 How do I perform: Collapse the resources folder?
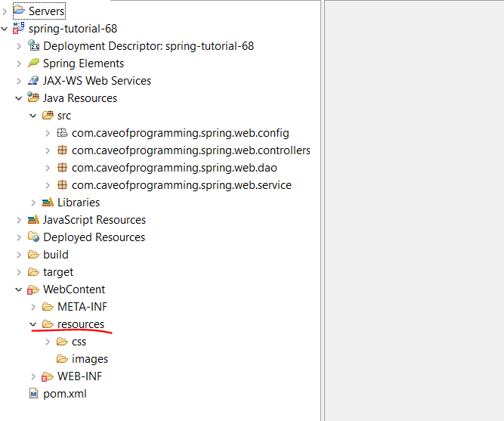pyautogui.click(x=33, y=324)
